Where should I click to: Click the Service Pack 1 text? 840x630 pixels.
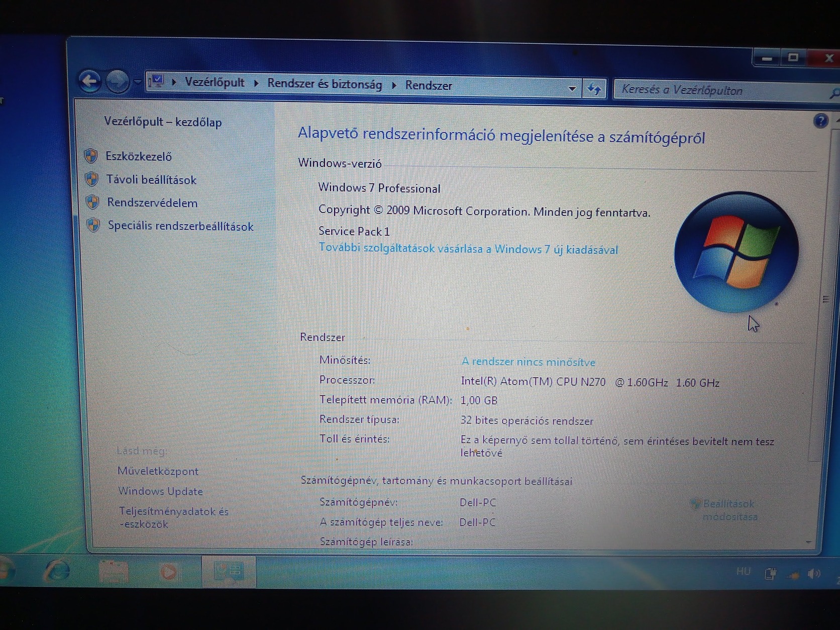(x=354, y=231)
